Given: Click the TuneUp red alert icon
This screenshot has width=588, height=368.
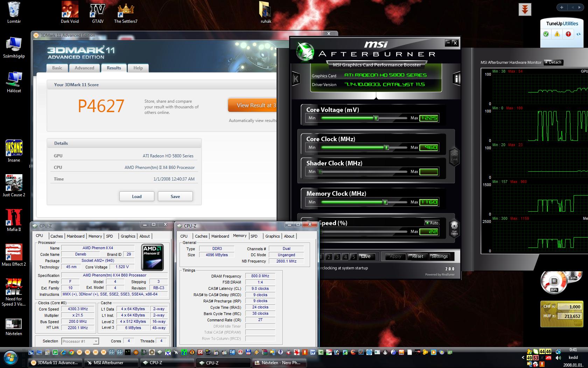Looking at the screenshot, I should click(x=568, y=34).
